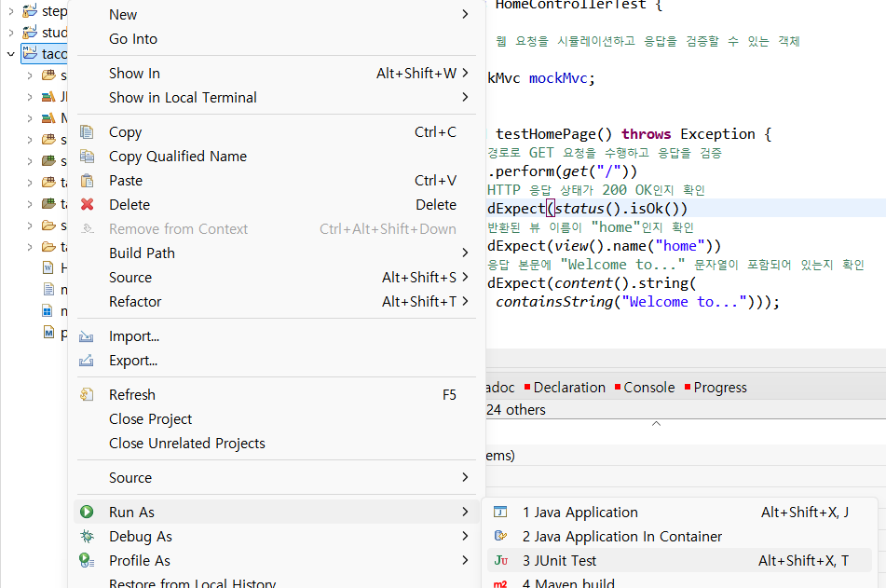The width and height of the screenshot is (886, 588).
Task: Switch to the Progress tab
Action: coord(716,388)
